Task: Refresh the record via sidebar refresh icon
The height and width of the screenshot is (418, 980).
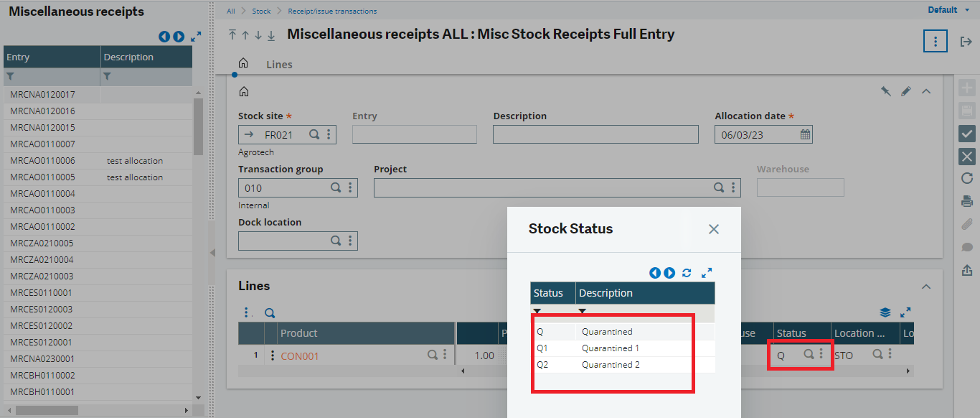Action: pyautogui.click(x=966, y=178)
